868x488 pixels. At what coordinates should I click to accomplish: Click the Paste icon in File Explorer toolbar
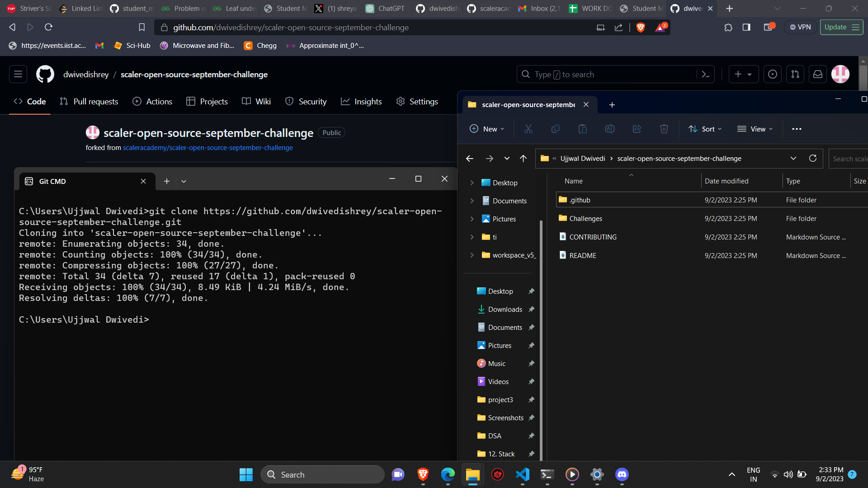(x=583, y=129)
